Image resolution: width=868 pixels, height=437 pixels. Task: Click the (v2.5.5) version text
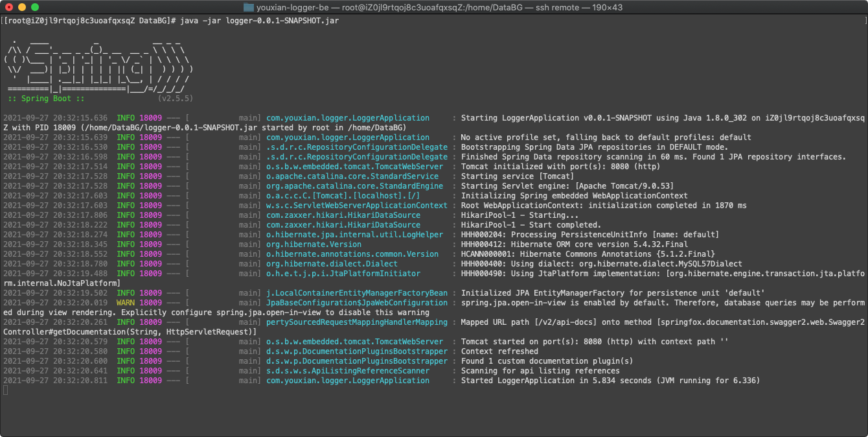click(x=175, y=99)
